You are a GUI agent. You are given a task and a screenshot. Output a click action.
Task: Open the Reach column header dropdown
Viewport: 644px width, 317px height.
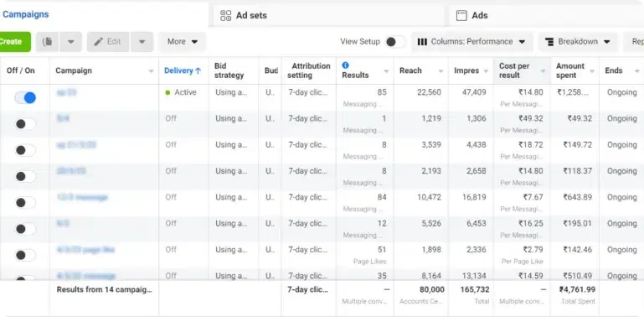(440, 71)
